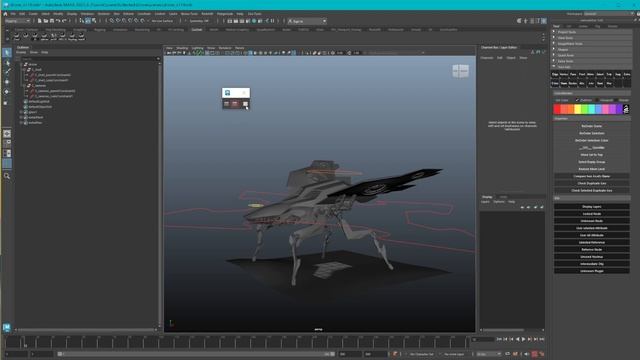
Task: Switch to the Custom shelf tab
Action: click(197, 30)
